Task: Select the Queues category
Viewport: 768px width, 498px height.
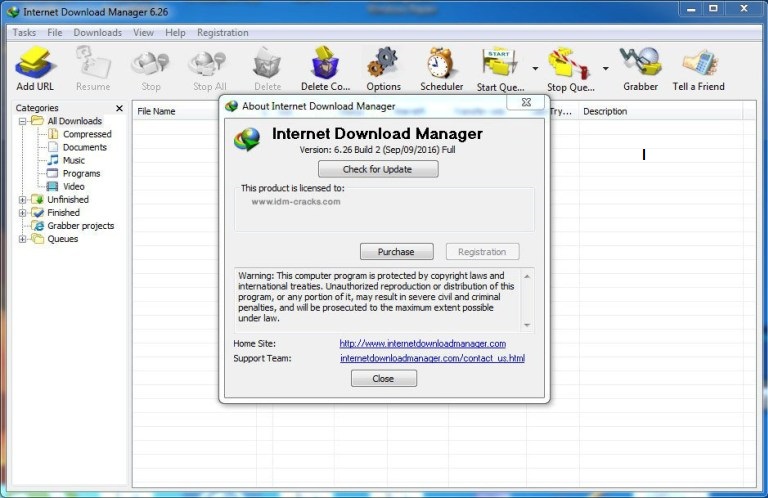Action: coord(63,239)
